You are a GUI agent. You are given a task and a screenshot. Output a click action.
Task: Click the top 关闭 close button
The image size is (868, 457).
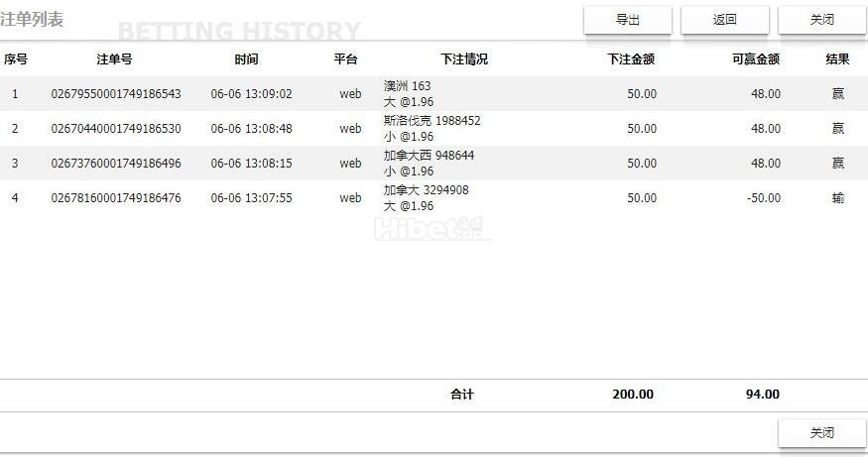[x=821, y=20]
